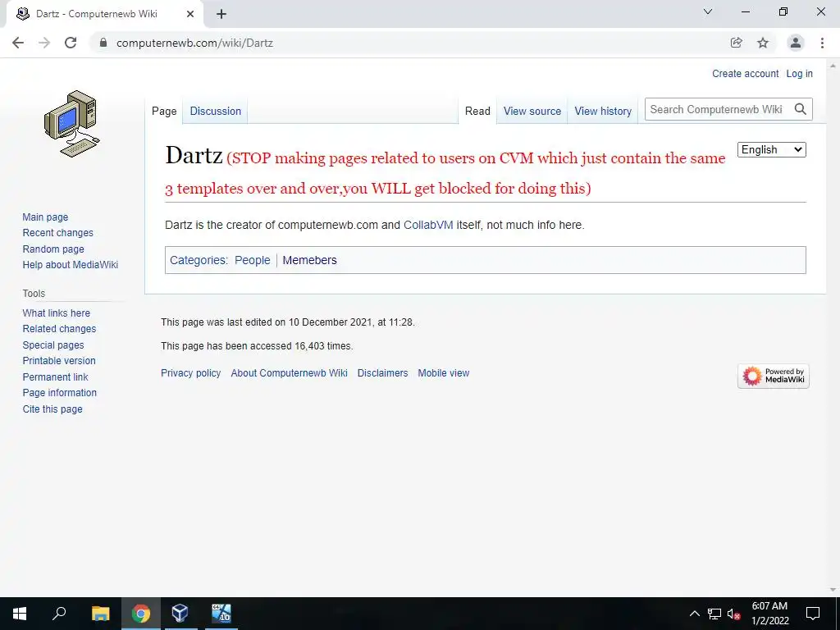Click the padlock site info icon
840x630 pixels.
(x=103, y=43)
